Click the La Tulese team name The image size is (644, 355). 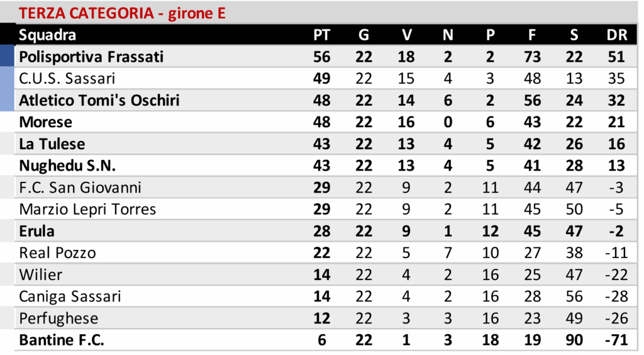pyautogui.click(x=52, y=144)
